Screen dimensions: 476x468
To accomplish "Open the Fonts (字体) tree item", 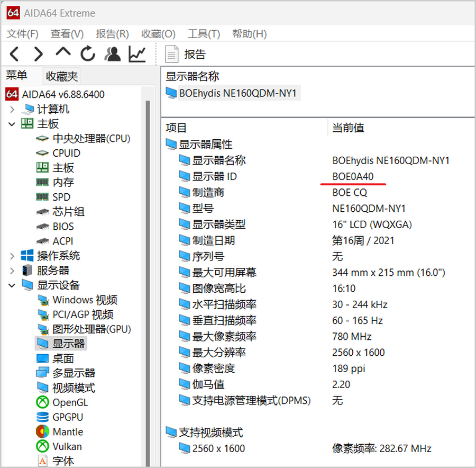I will point(56,461).
